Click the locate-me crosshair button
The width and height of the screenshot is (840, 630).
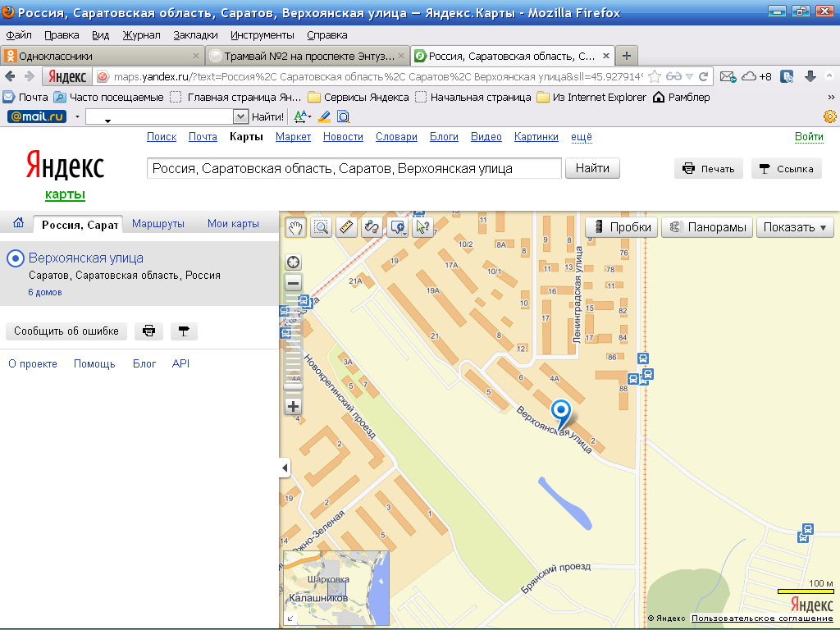pos(293,262)
